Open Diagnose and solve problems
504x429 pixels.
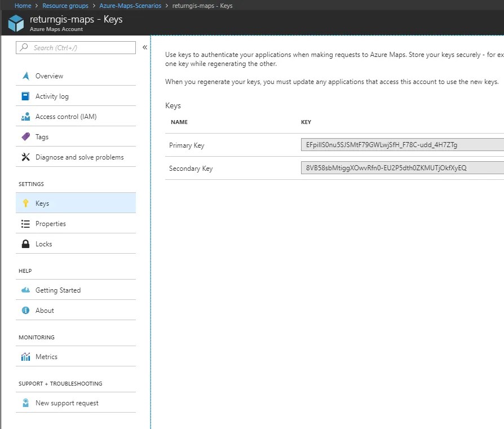pos(76,157)
